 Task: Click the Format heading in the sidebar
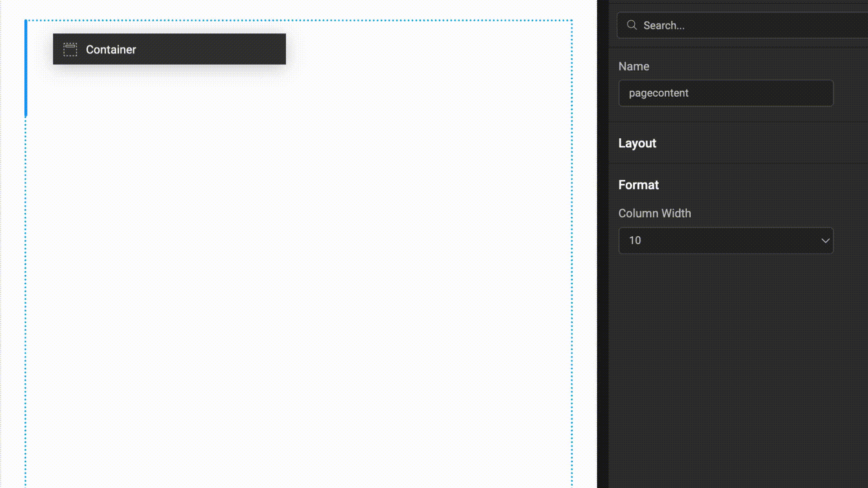point(638,184)
